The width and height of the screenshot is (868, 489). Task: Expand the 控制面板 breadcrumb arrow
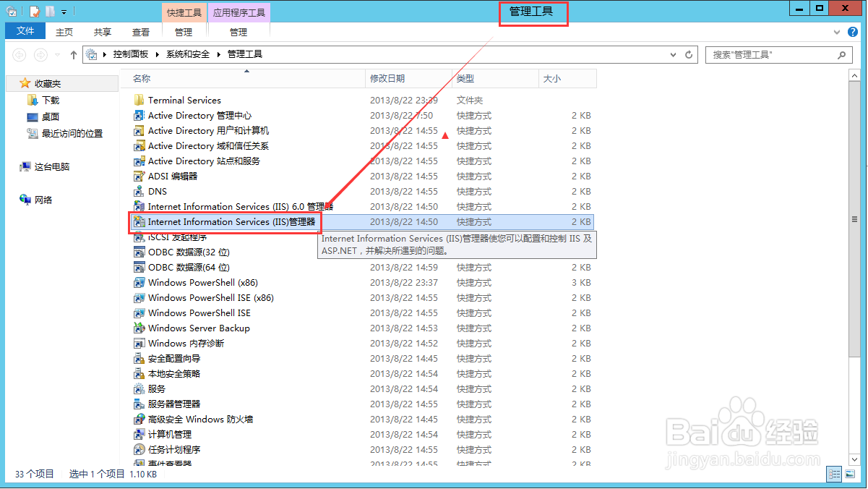tap(157, 54)
